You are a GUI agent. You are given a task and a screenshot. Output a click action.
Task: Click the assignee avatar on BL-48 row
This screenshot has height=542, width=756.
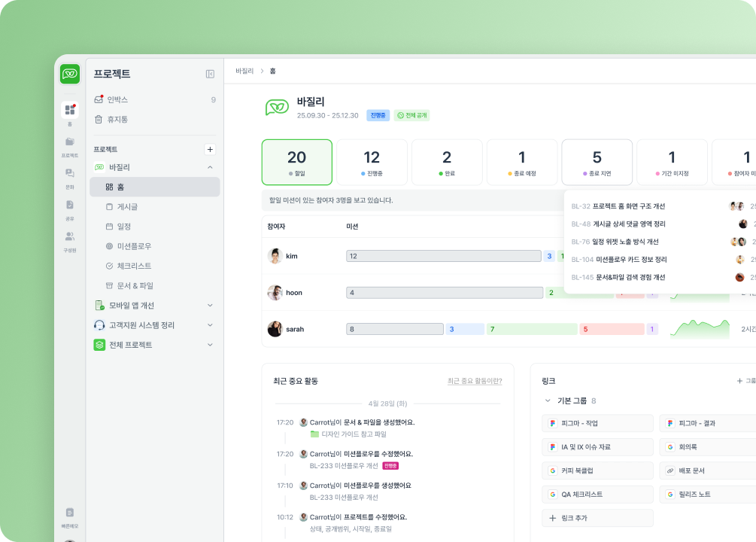743,224
